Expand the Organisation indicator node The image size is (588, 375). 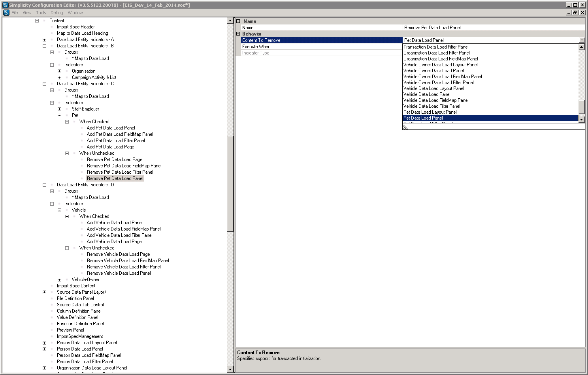59,71
